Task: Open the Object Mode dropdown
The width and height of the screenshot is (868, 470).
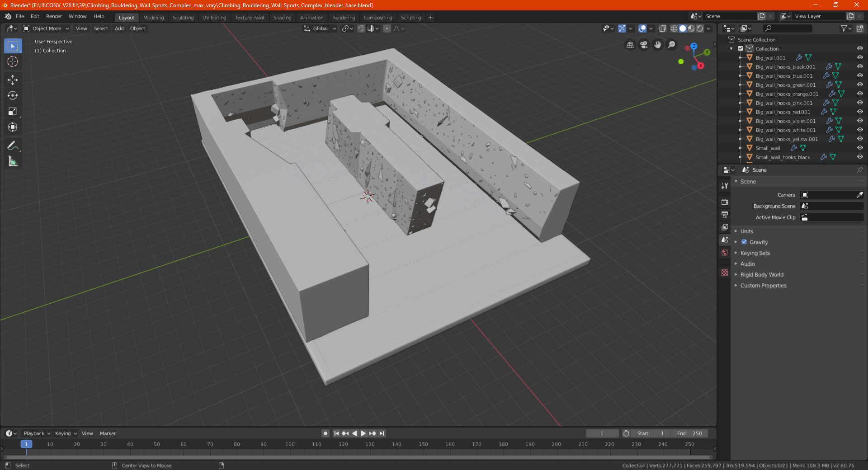Action: (46, 28)
